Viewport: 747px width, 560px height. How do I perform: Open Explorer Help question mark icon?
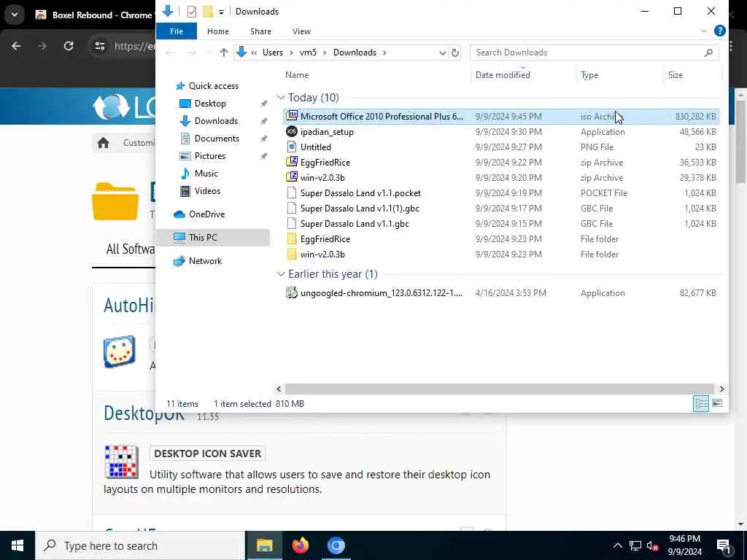coord(720,31)
